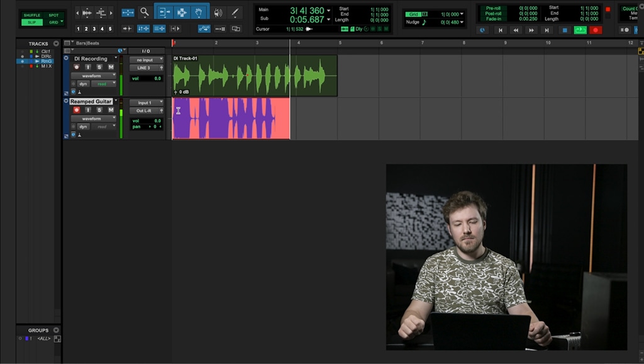
Task: Select the Pencil tool
Action: (x=235, y=13)
